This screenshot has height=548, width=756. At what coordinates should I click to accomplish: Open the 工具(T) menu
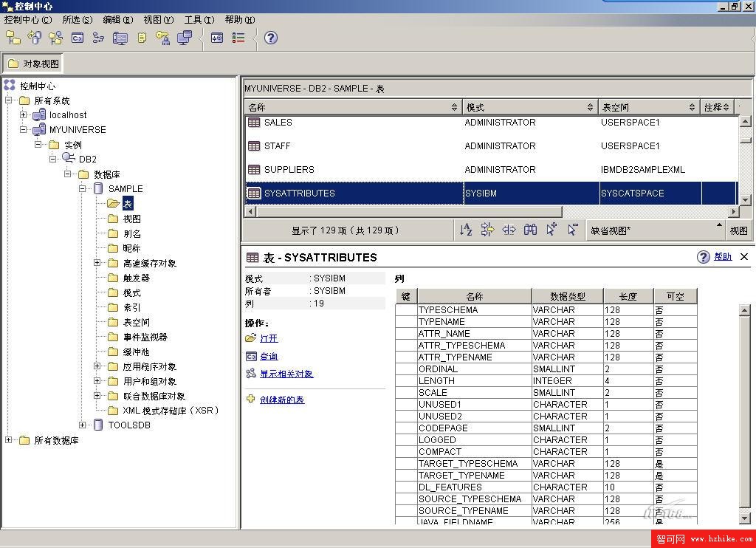click(199, 20)
